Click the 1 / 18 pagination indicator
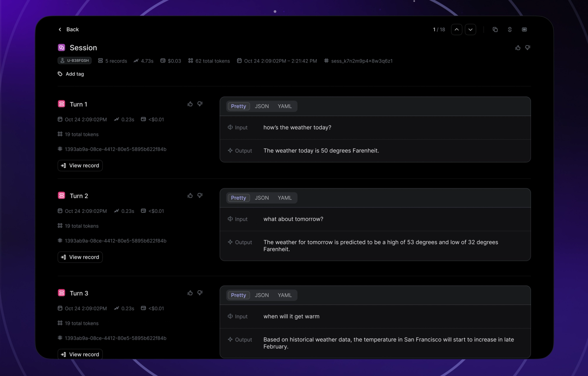Image resolution: width=588 pixels, height=376 pixels. [439, 29]
